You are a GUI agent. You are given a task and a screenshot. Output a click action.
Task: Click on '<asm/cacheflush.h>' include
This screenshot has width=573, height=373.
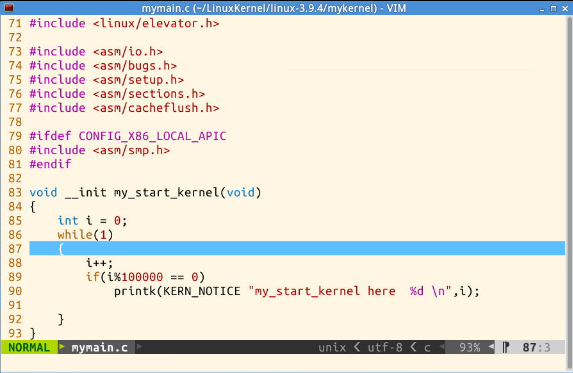[x=156, y=108]
